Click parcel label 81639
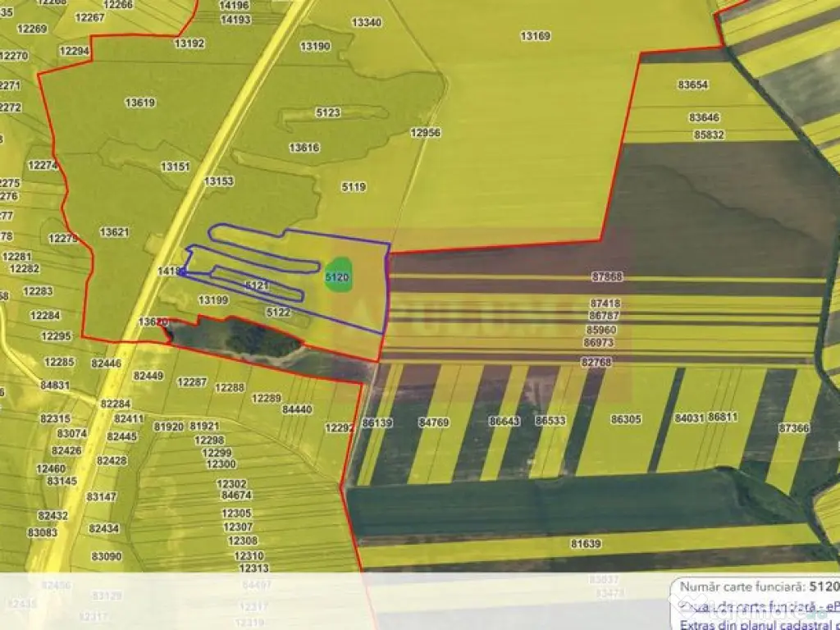The image size is (840, 630). 586,543
